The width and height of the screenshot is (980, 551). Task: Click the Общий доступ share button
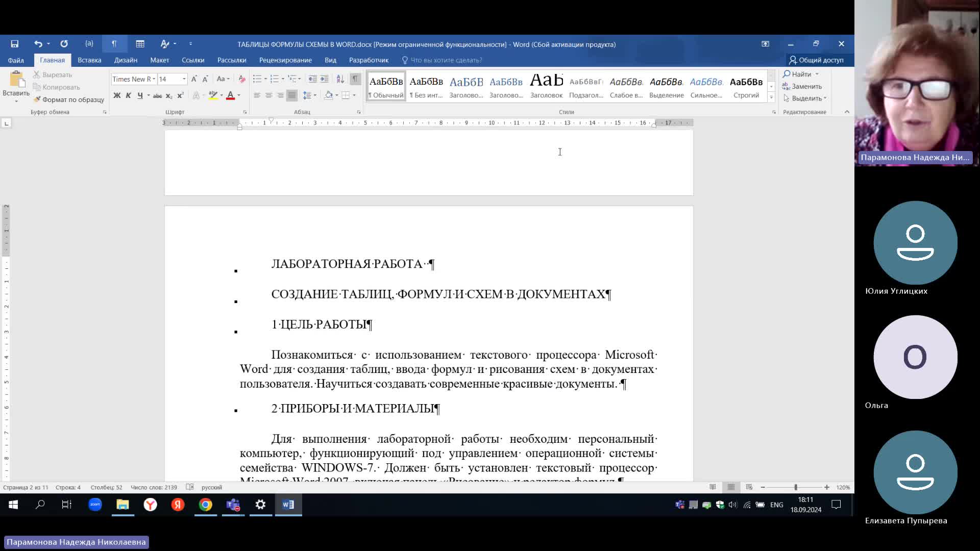816,60
